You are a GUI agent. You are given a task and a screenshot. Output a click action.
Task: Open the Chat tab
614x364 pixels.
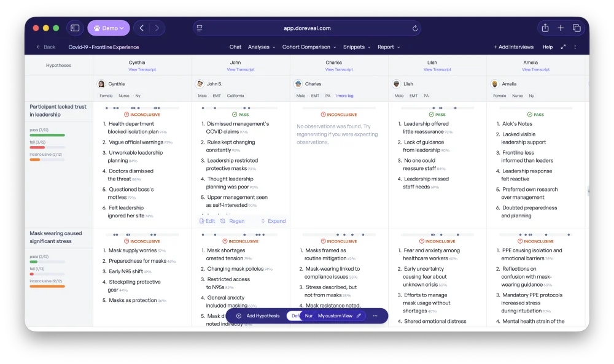coord(235,47)
